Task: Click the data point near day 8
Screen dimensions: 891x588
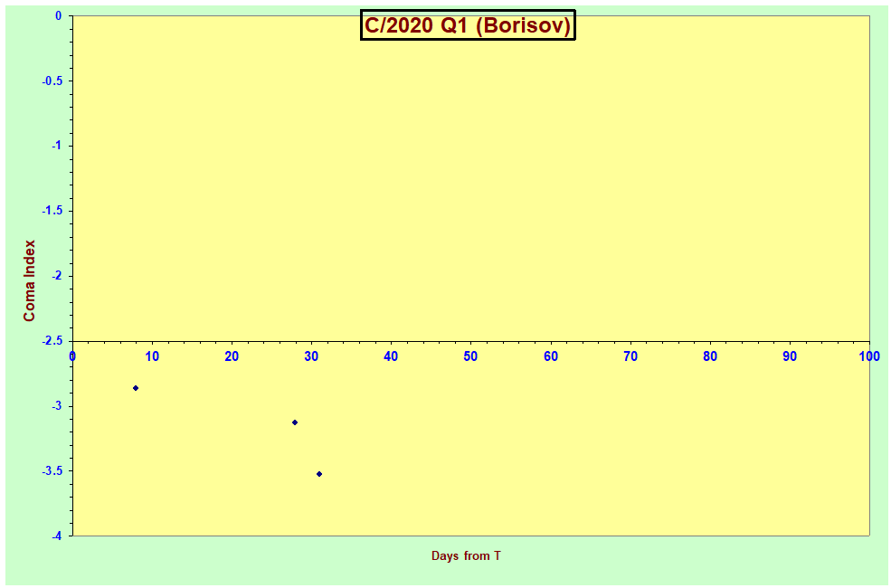Action: click(x=136, y=388)
